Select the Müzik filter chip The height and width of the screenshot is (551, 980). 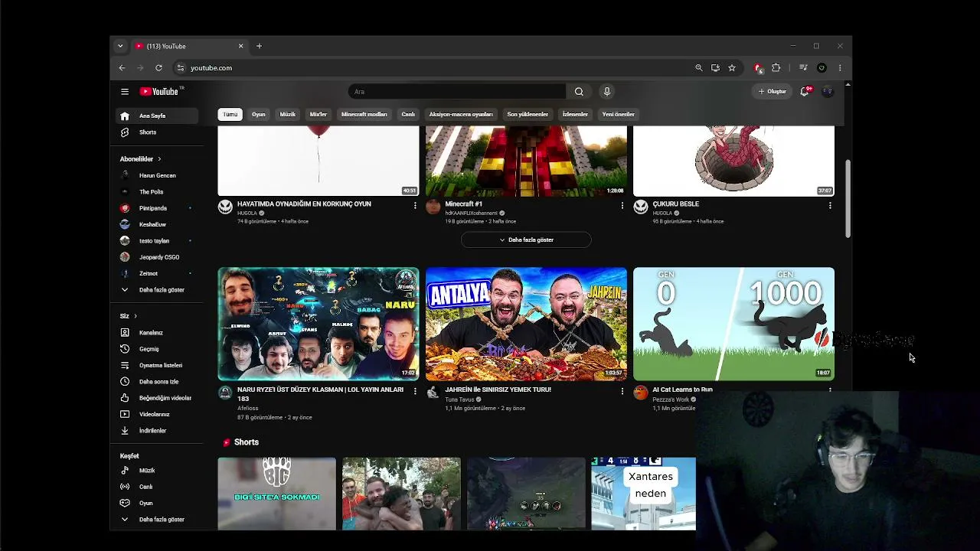point(288,115)
